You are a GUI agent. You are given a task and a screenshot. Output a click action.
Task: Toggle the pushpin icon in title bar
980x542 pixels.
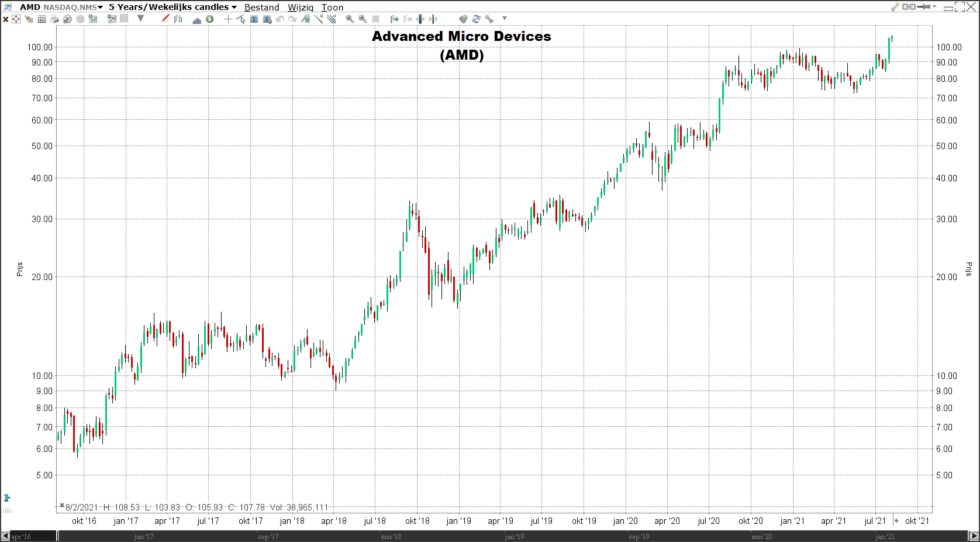coord(924,7)
